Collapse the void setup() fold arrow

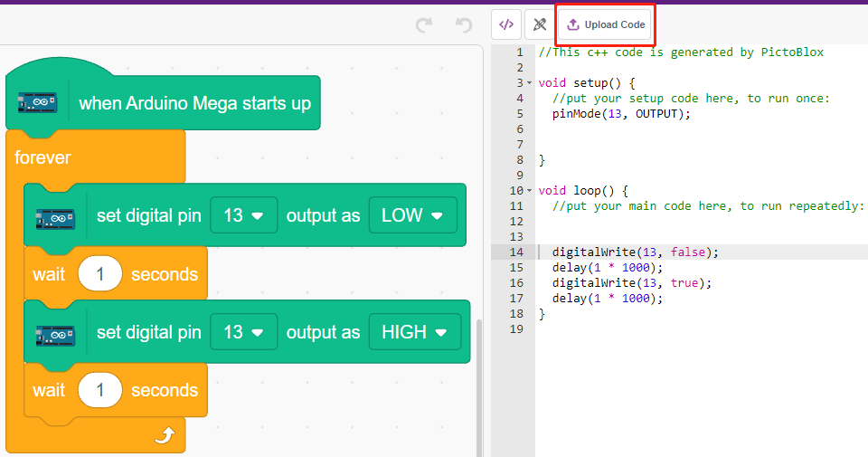coord(529,83)
